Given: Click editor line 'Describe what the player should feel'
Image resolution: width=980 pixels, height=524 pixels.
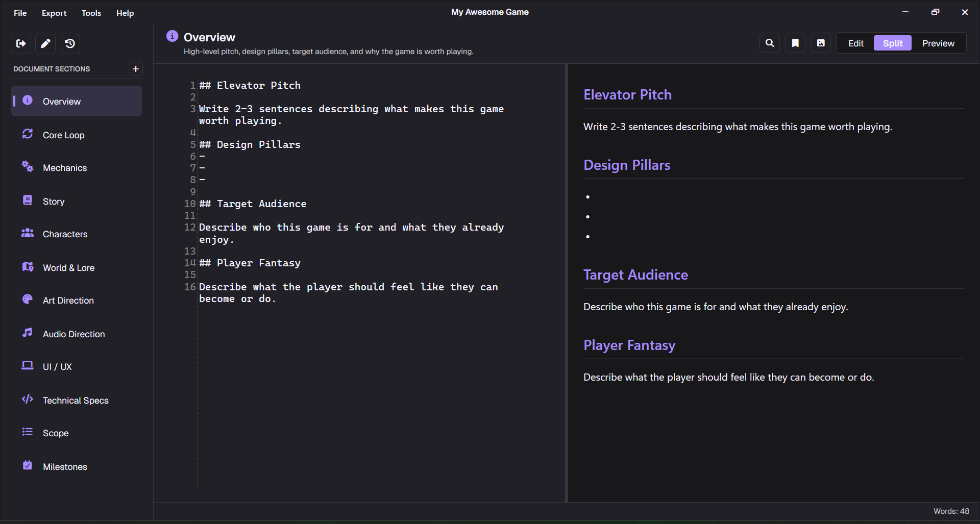Looking at the screenshot, I should click(x=349, y=292).
